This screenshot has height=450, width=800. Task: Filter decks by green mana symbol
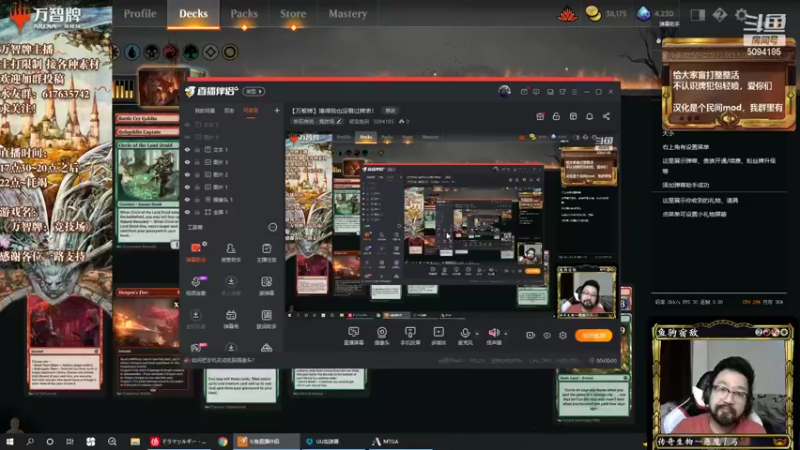pos(191,52)
